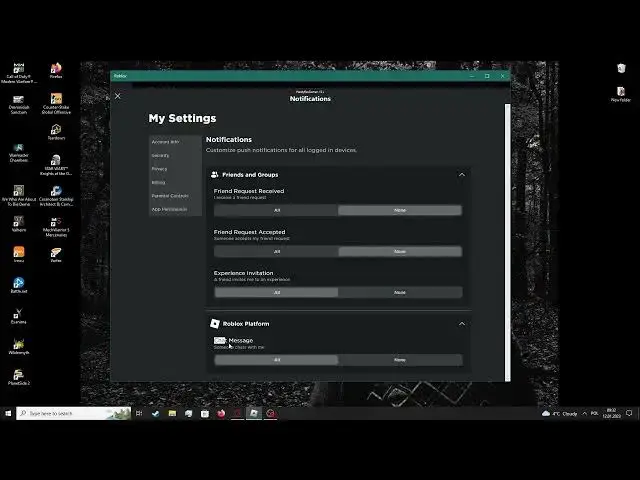Open the MechWarrior 5 Mercenaries shortcut
This screenshot has height=480, width=640.
tap(56, 227)
